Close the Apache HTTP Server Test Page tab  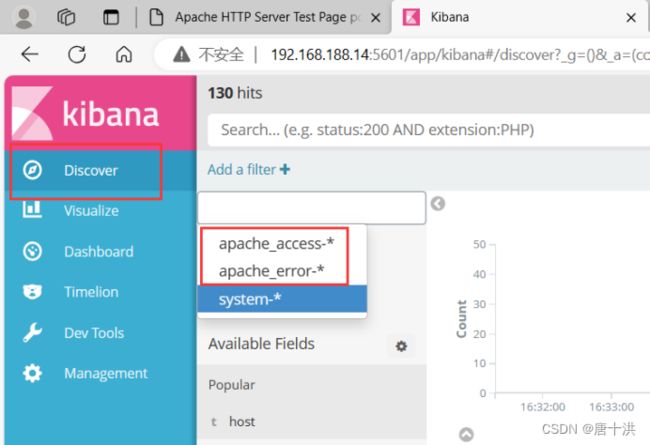376,17
